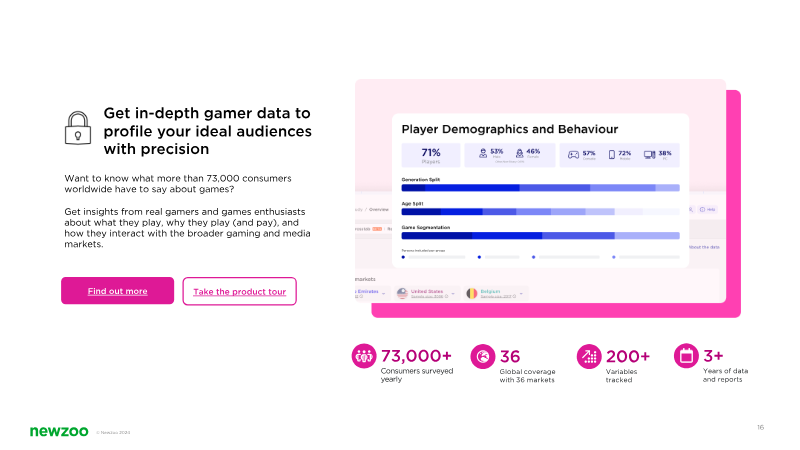Viewport: 800px width, 450px height.
Task: Select the consumers surveyed people icon
Action: pos(364,356)
